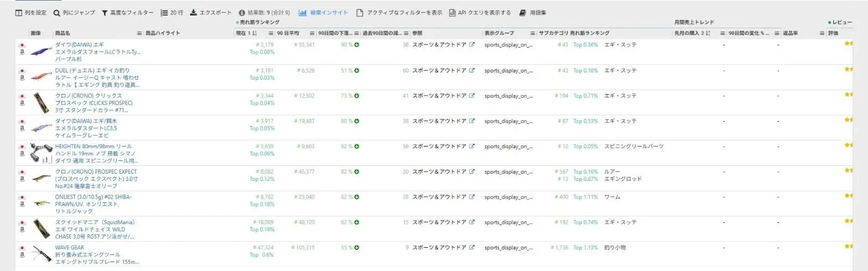
Task: Open external category link in DUEL row
Action: point(472,70)
